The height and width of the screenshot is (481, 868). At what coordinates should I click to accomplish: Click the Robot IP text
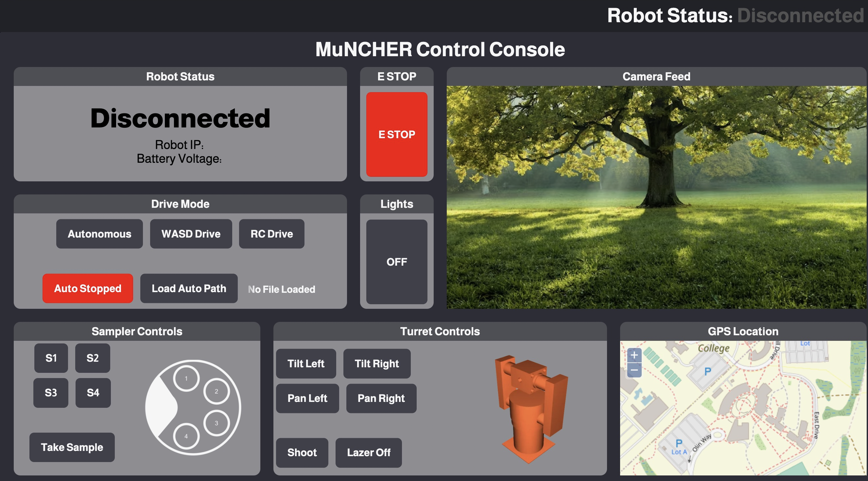coord(179,145)
